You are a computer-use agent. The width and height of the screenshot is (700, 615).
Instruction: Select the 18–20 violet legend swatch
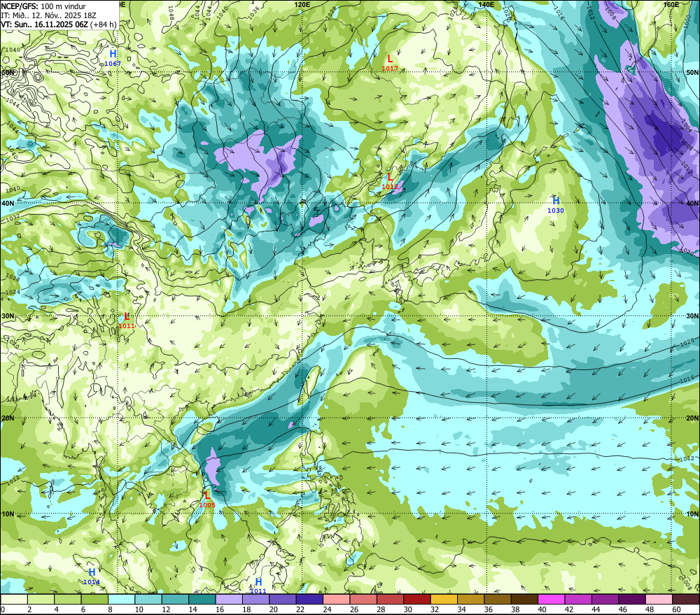point(255,599)
